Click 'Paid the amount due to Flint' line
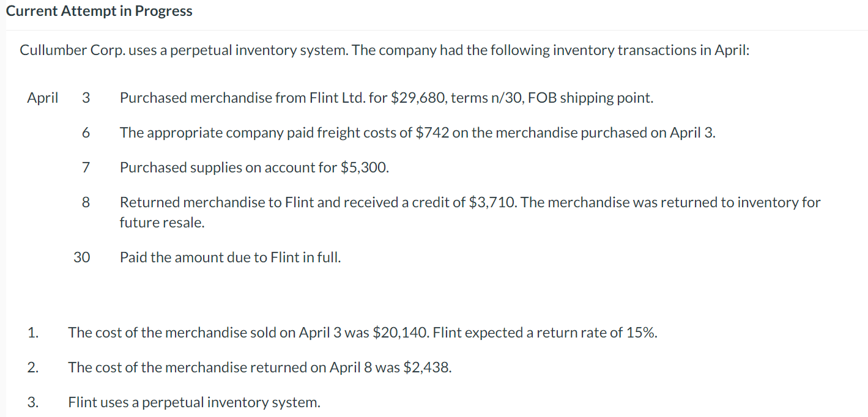868x417 pixels. pos(230,257)
